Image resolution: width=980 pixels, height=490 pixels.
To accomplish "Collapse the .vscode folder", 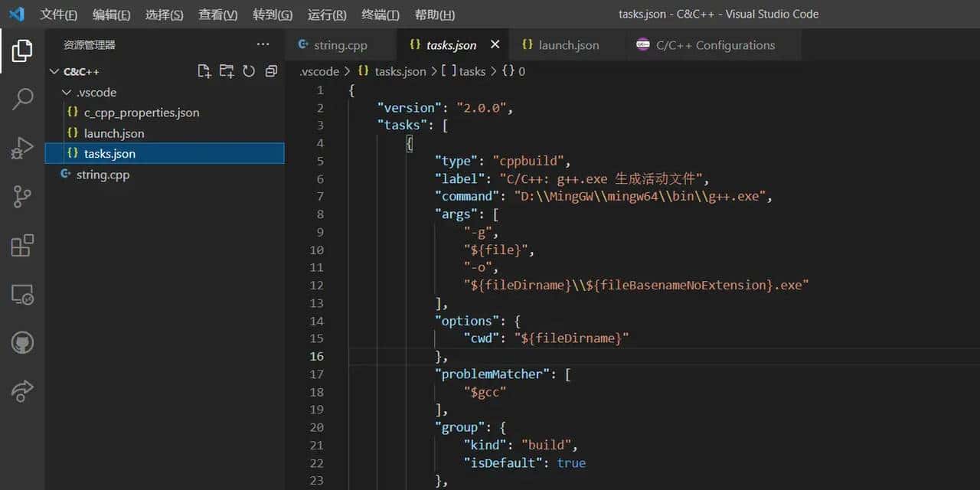I will tap(67, 92).
